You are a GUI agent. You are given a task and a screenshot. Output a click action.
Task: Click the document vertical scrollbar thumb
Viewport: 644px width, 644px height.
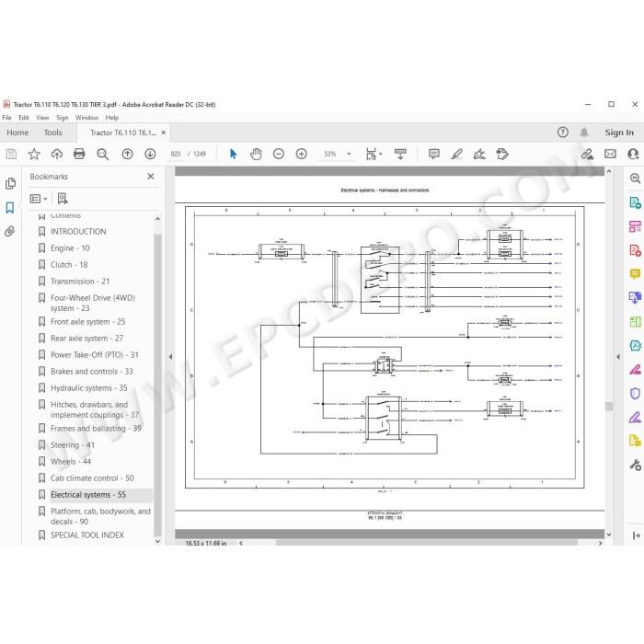pyautogui.click(x=609, y=407)
